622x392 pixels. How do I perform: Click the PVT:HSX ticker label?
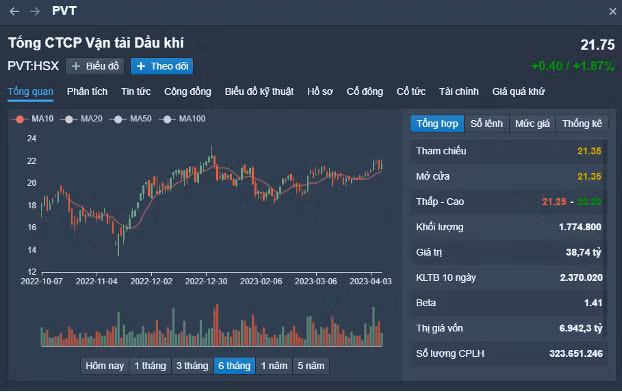[33, 66]
